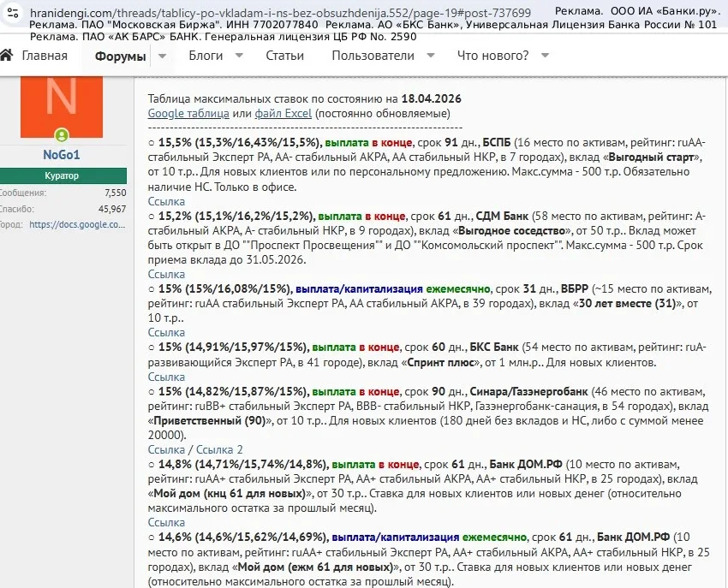Viewport: 728px width, 588px height.
Task: Follow Ссылка under the БСПБ deposit
Action: click(x=166, y=201)
